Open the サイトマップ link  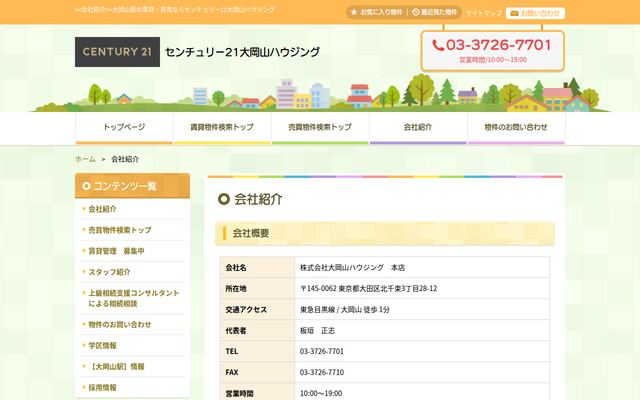pos(484,13)
